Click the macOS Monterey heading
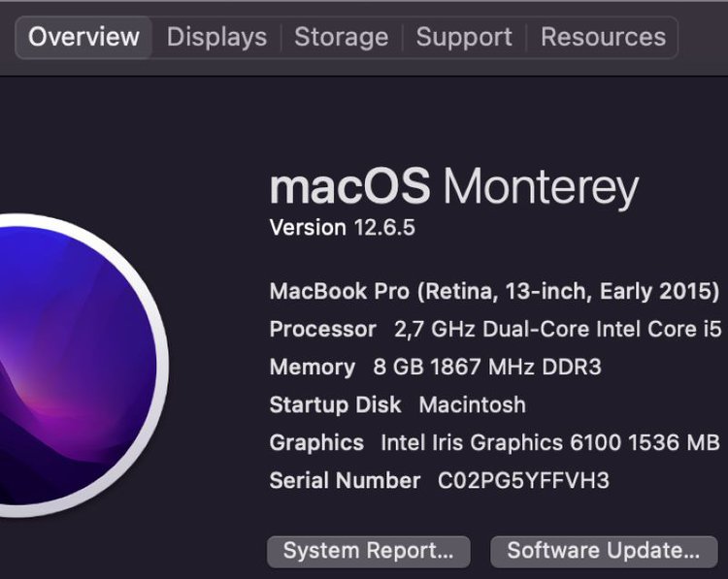The image size is (728, 579). 454,187
